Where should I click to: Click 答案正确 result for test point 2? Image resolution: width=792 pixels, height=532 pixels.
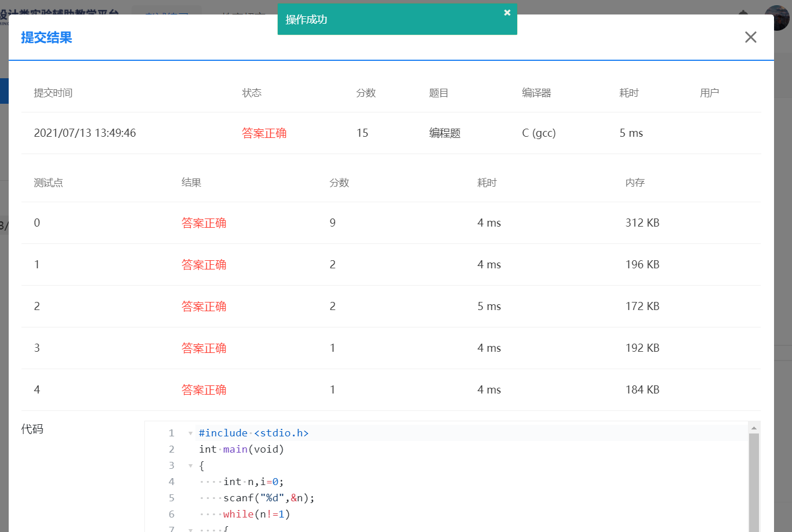[204, 307]
